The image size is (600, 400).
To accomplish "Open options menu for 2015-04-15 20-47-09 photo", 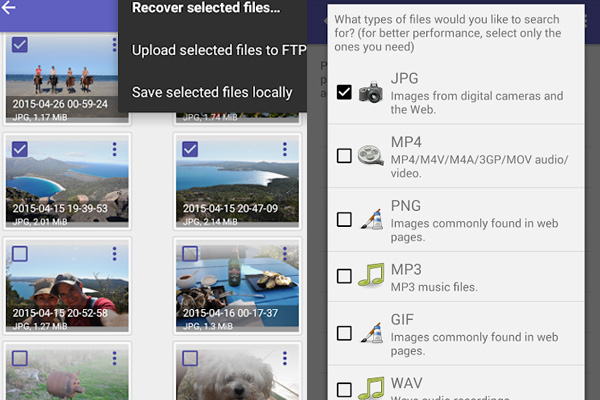I will 284,149.
